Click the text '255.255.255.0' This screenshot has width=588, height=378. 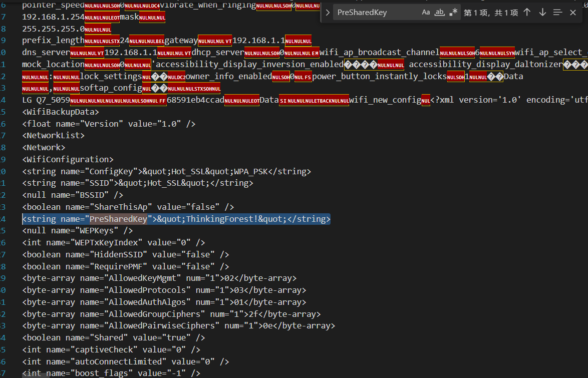(x=53, y=29)
